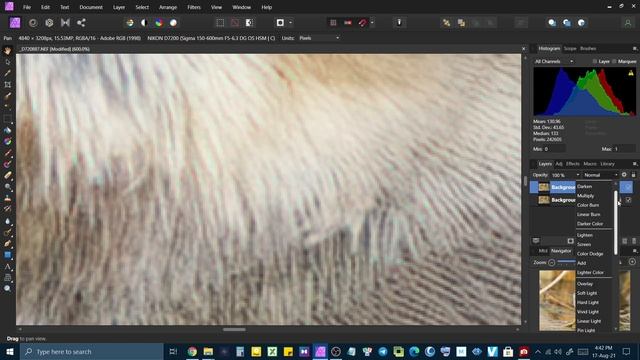Click the Navigator zoom out minus button
The width and height of the screenshot is (640, 360).
(551, 262)
